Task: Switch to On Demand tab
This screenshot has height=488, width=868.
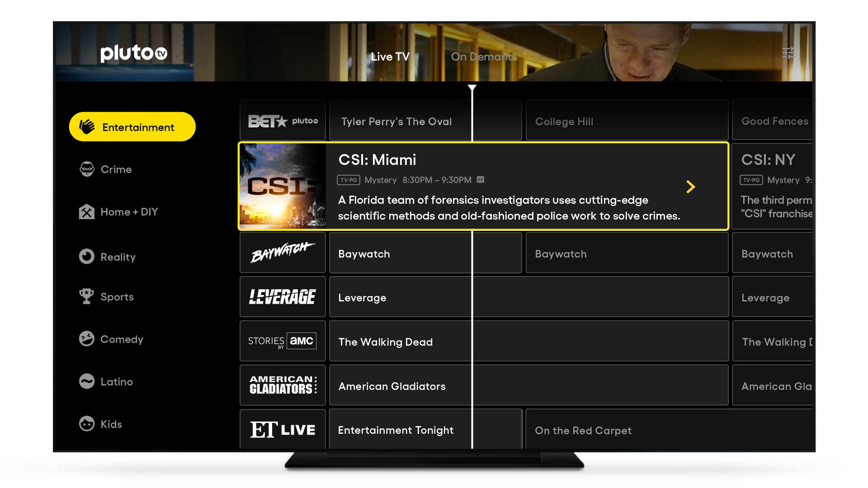Action: 483,56
